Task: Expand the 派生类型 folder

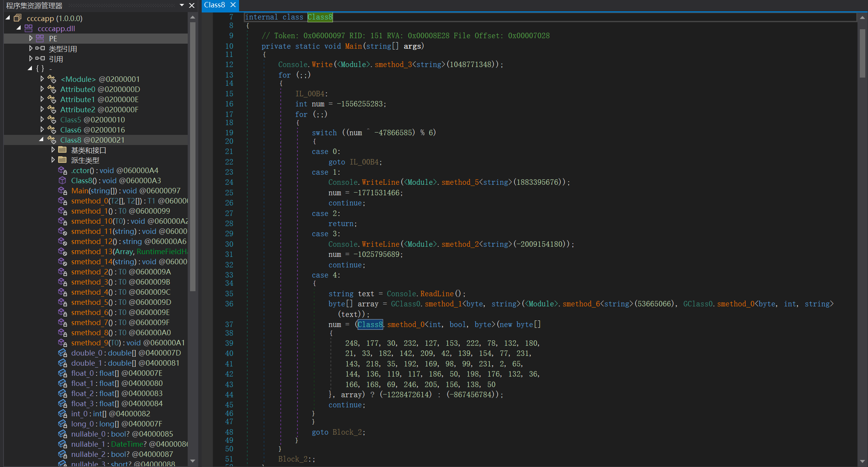Action: click(x=53, y=160)
